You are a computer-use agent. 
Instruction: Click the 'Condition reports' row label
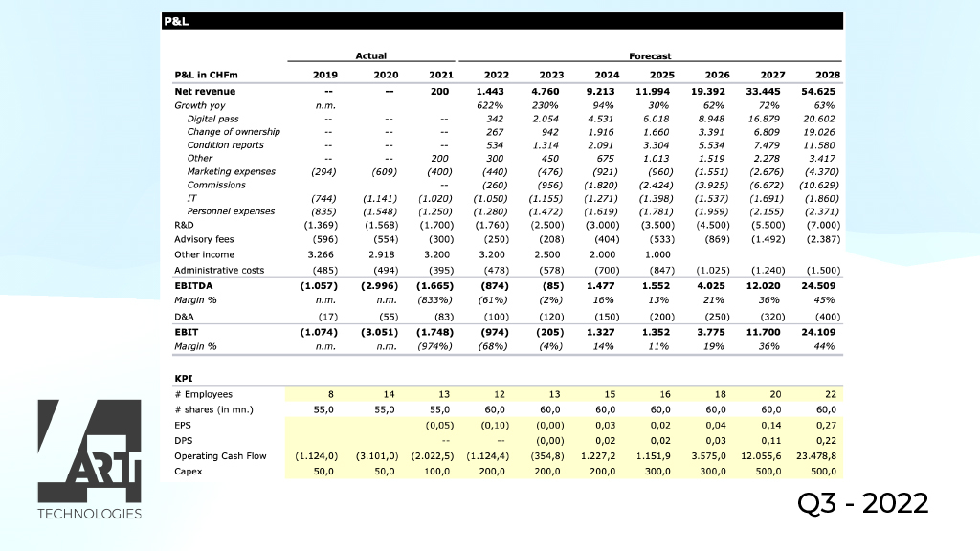[x=226, y=145]
